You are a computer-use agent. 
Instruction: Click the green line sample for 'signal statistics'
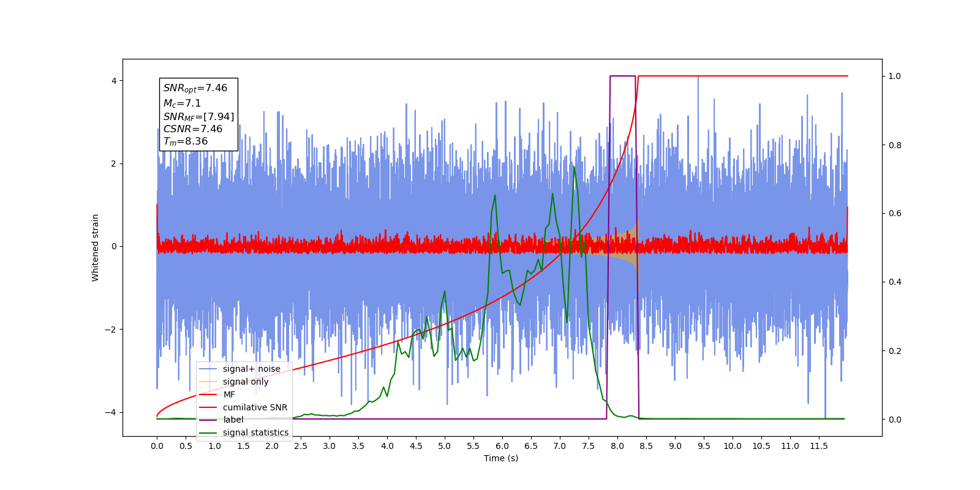[208, 432]
